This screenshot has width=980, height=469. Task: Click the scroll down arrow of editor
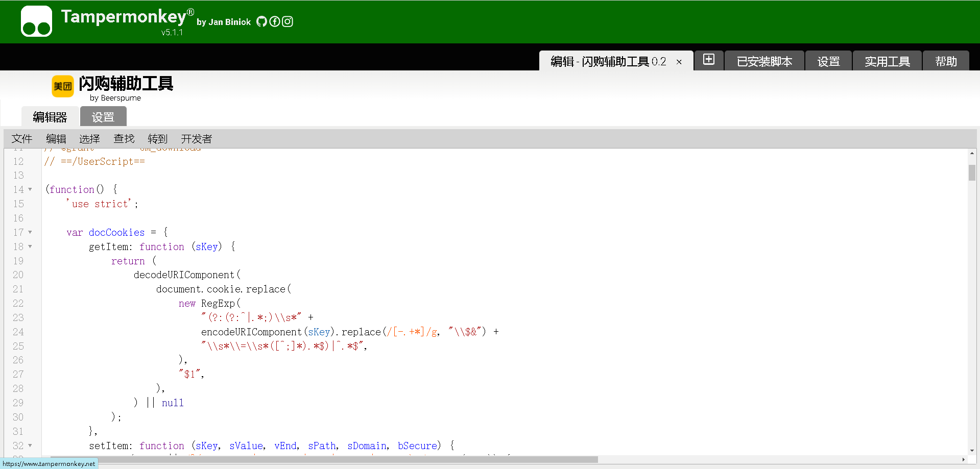pyautogui.click(x=972, y=451)
